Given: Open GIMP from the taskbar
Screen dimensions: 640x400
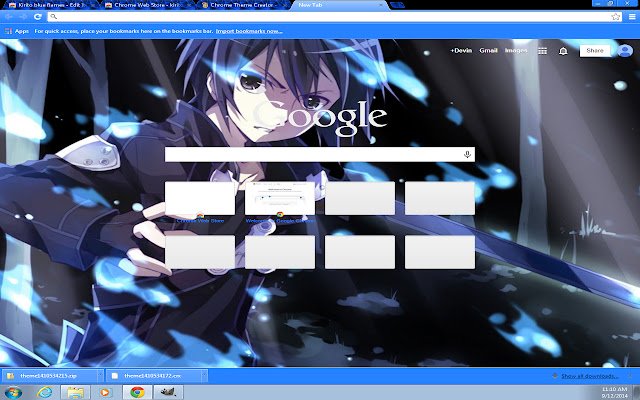Looking at the screenshot, I should pos(168,392).
